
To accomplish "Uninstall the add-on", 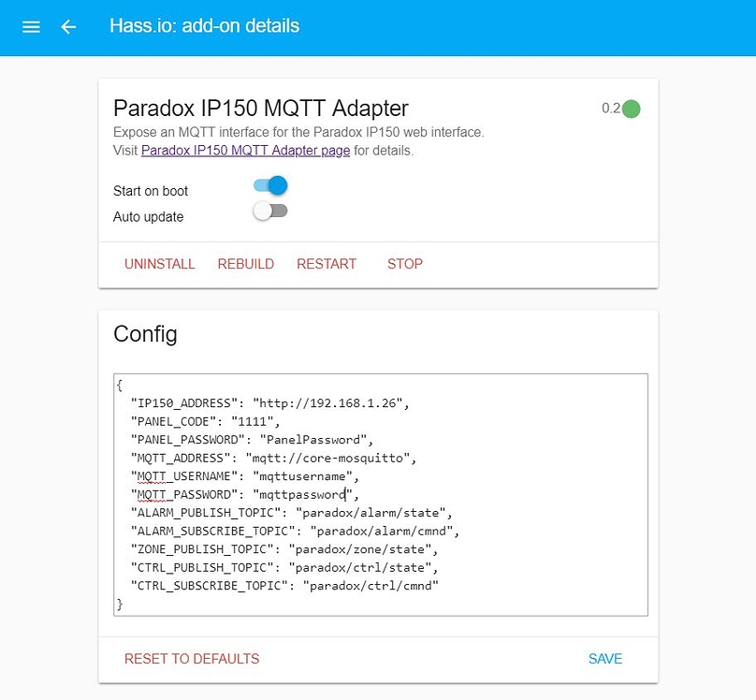I will click(160, 264).
